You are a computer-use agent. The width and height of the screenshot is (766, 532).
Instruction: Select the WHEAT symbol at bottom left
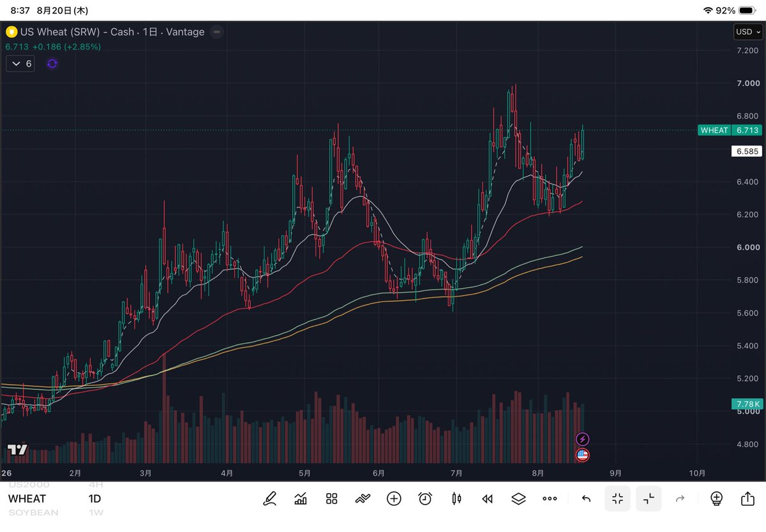point(27,499)
